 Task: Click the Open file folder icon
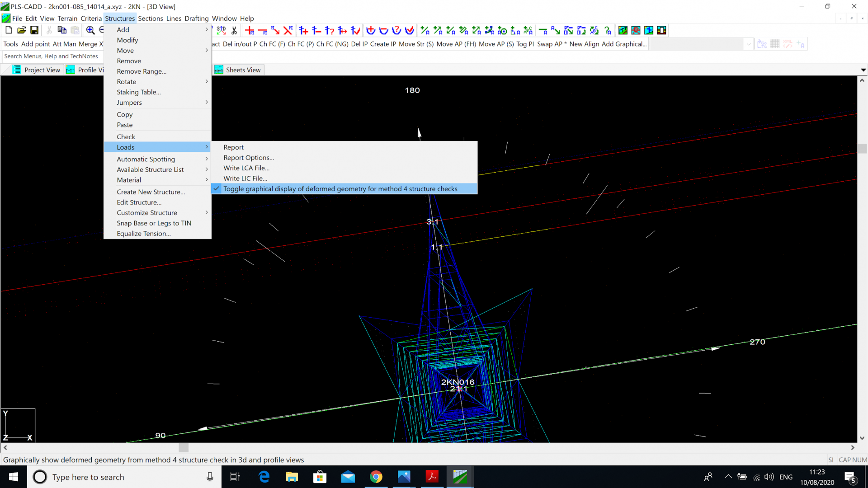tap(21, 30)
